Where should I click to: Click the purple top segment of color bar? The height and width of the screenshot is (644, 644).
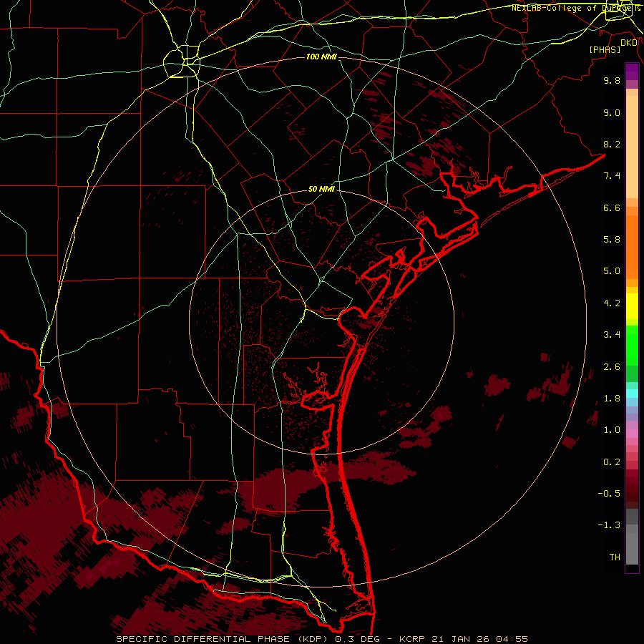(632, 72)
